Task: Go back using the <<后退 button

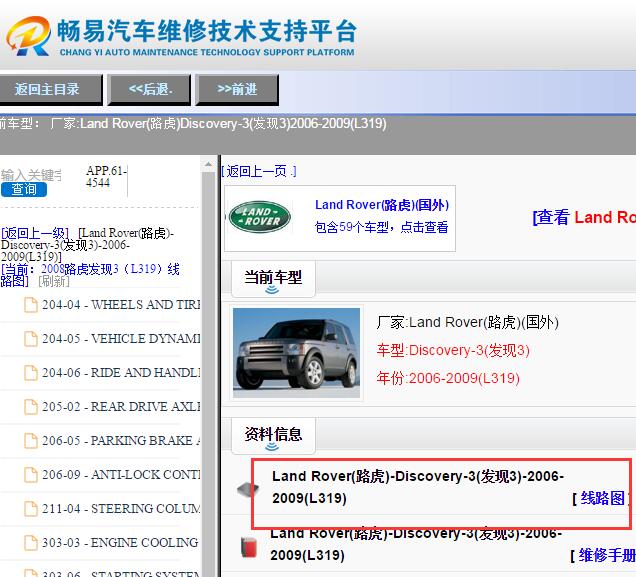Action: [x=149, y=89]
